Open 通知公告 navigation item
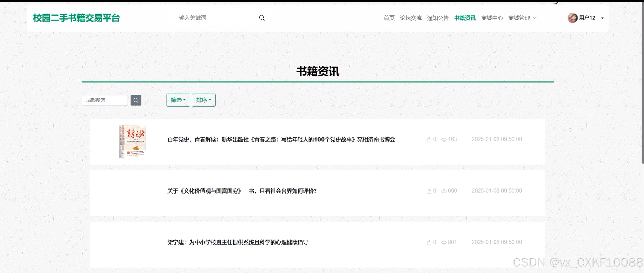Screen dimensions: 644x273 click(x=438, y=18)
